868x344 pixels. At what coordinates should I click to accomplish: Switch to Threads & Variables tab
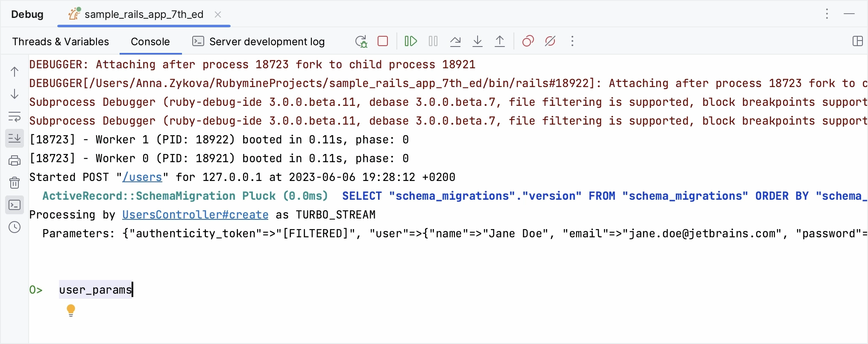pyautogui.click(x=61, y=42)
